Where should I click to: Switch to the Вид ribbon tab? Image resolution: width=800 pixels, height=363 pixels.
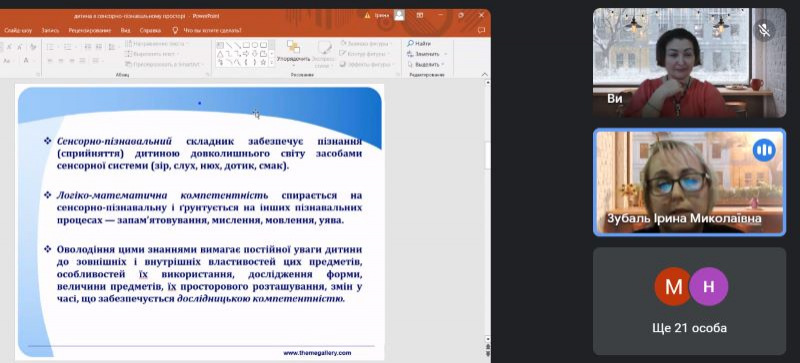tap(126, 30)
